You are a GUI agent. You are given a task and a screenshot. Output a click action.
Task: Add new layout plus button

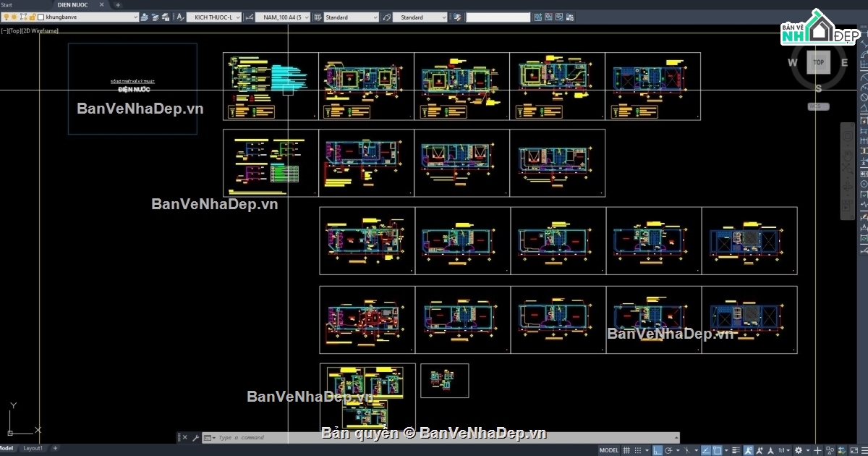[56, 449]
